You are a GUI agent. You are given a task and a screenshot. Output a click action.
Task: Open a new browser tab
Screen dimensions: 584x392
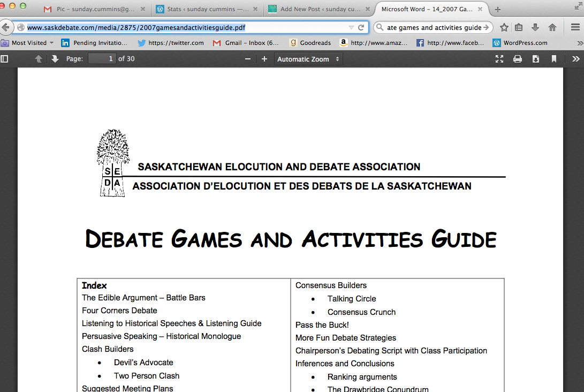click(x=498, y=9)
